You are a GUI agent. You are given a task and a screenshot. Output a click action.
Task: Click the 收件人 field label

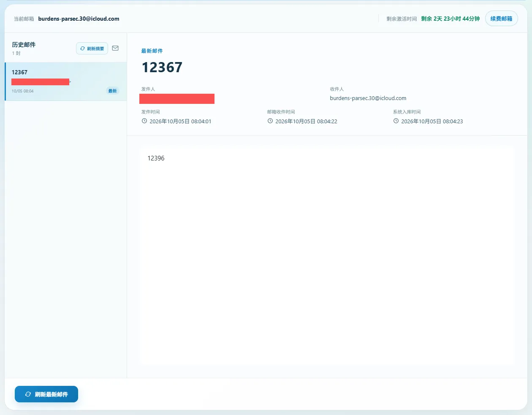pos(337,89)
